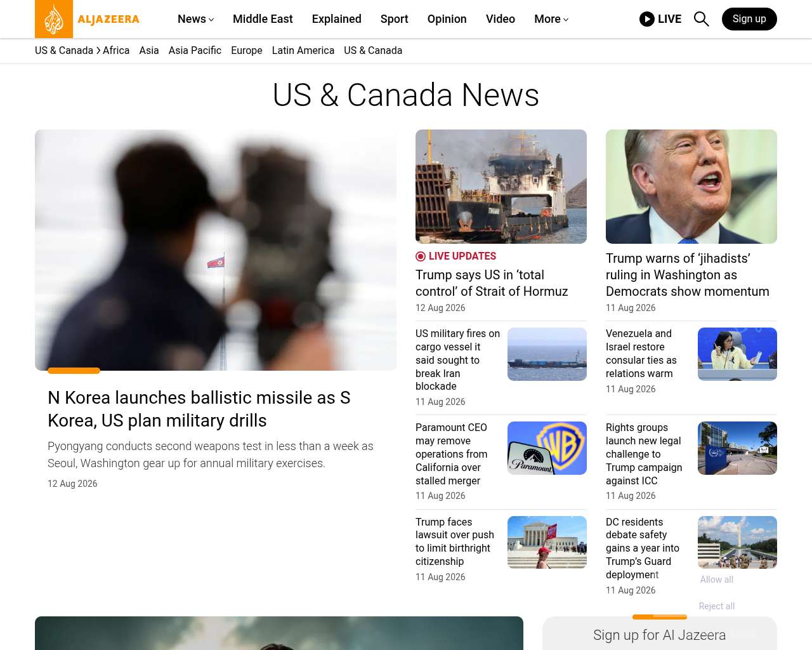812x650 pixels.
Task: Open Venezuela and Israel consular ties story
Action: 641,354
